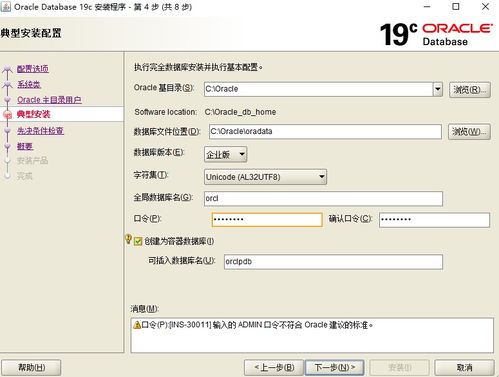Screen dimensions: 499x377
Task: Select 系统类 step in sidebar
Action: (x=29, y=84)
